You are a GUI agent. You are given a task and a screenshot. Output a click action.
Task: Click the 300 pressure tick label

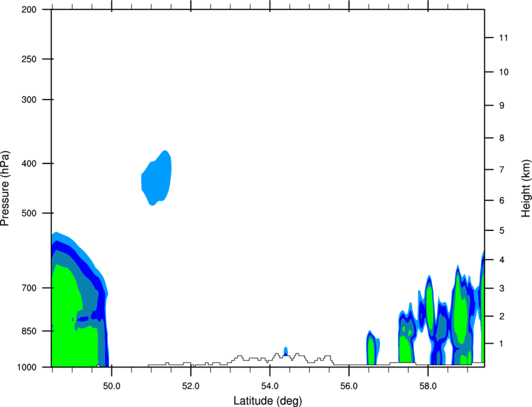29,100
